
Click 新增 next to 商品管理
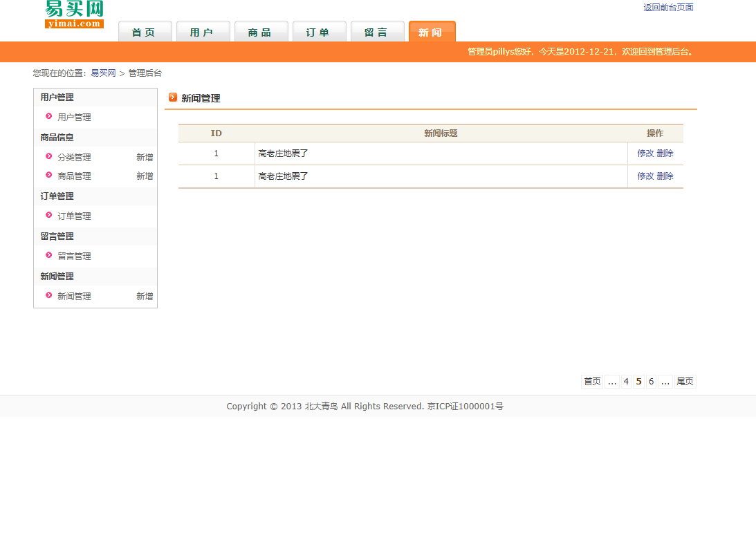[145, 176]
